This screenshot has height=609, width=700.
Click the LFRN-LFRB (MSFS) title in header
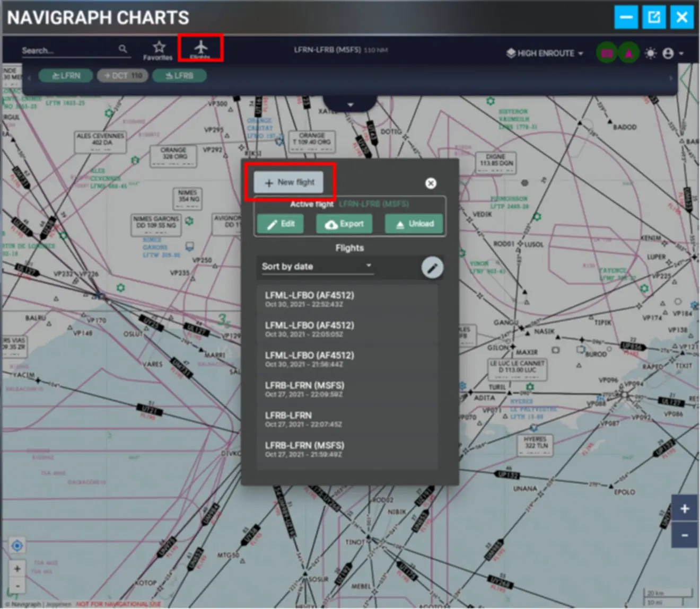[x=327, y=50]
